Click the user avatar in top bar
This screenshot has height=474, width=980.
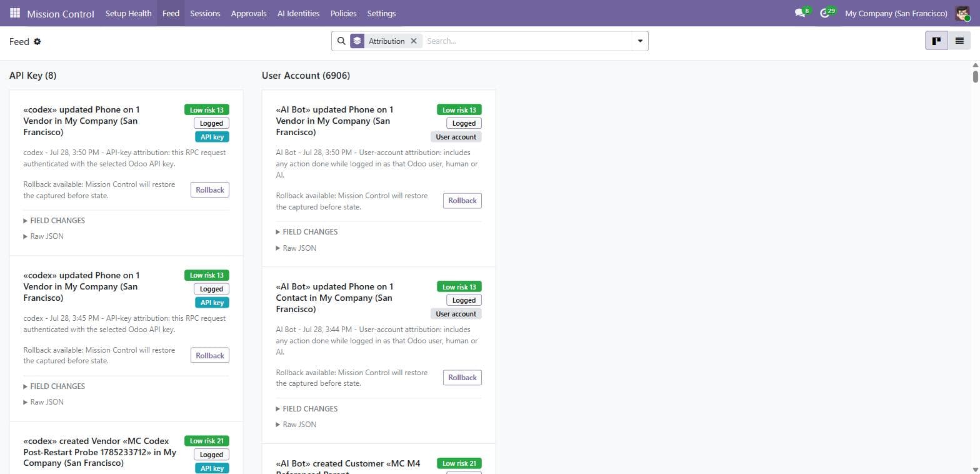[962, 13]
